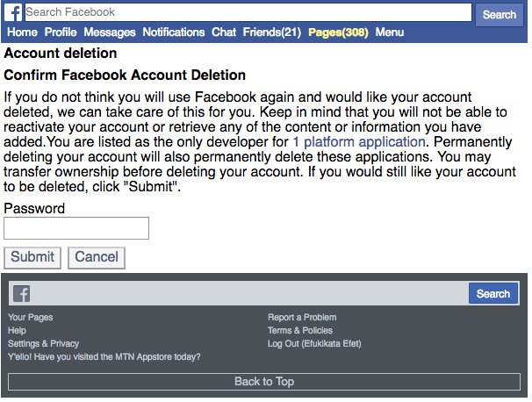Open the Menu link in the navigation bar
The height and width of the screenshot is (402, 532).
tap(390, 32)
